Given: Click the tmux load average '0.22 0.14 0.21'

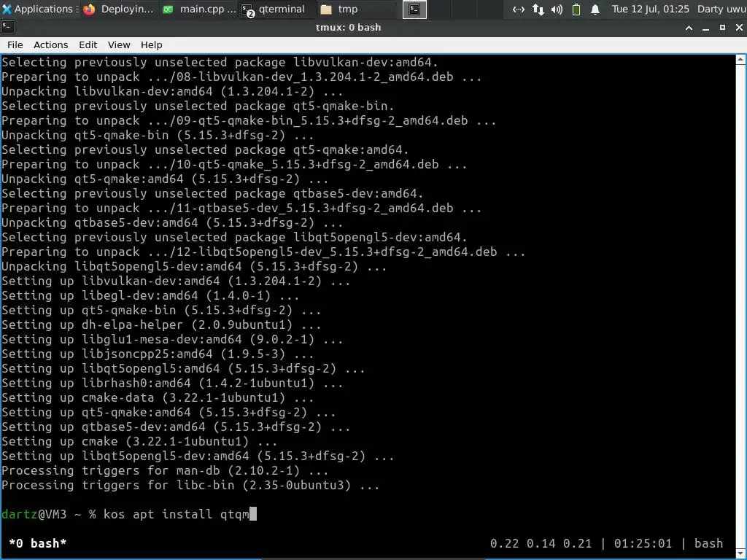Looking at the screenshot, I should pos(541,543).
